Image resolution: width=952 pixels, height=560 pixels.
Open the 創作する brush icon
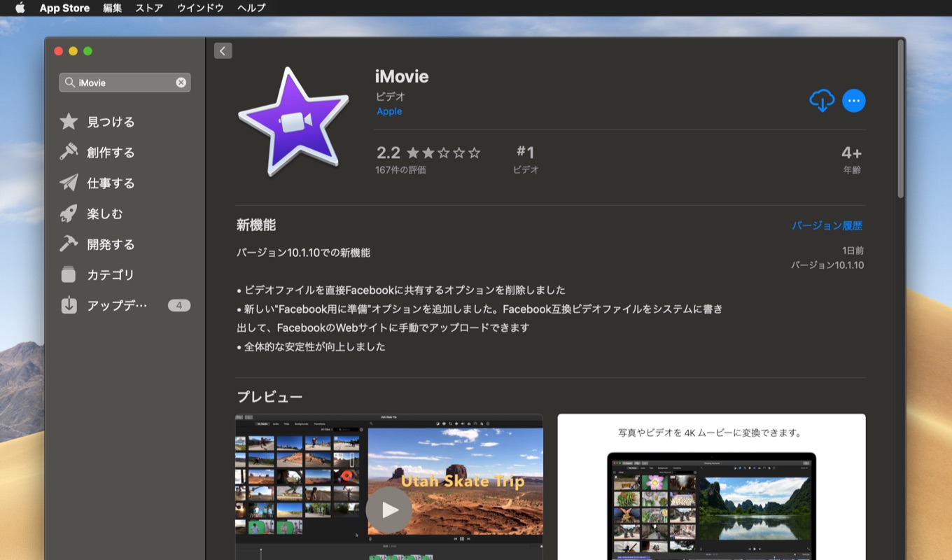(69, 152)
